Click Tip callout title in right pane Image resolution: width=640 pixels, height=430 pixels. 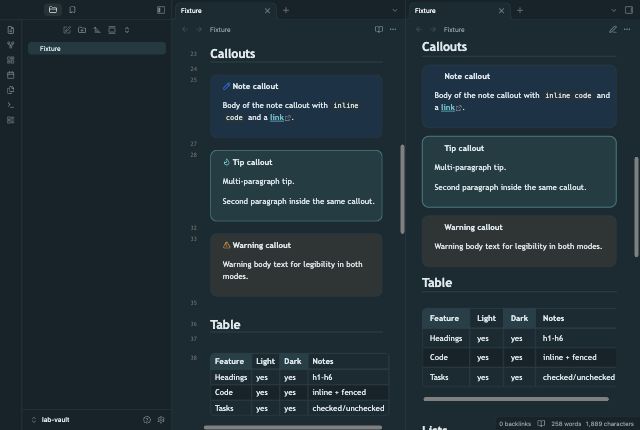click(x=464, y=149)
